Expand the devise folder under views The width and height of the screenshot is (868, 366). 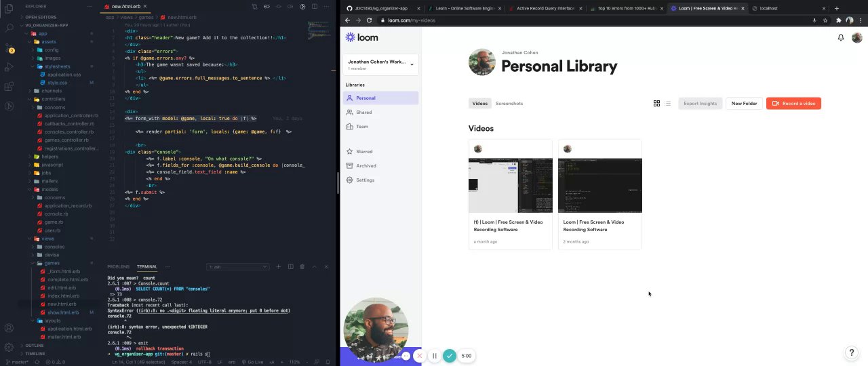[x=52, y=255]
